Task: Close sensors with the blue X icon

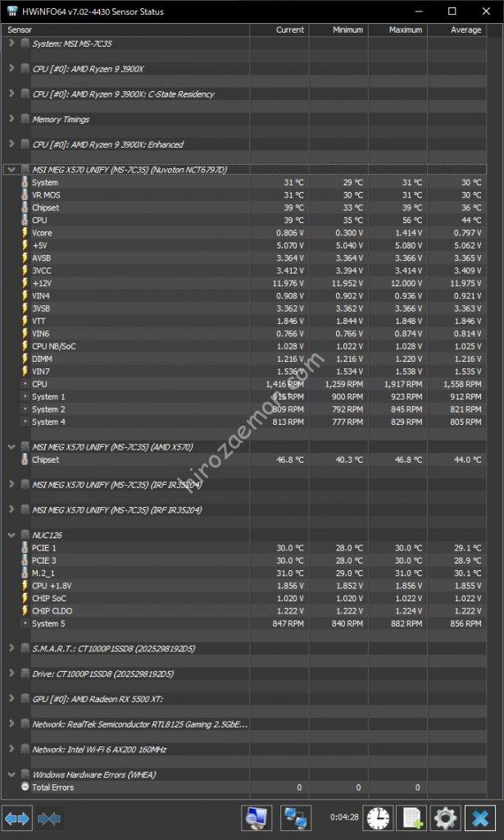Action: [480, 819]
